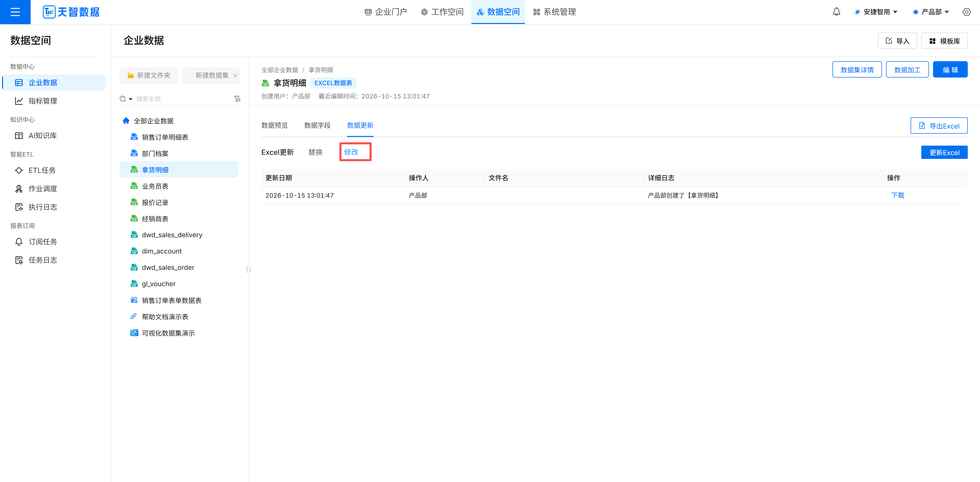Click the 天智数据 logo
Image resolution: width=980 pixels, height=482 pixels.
pos(71,12)
